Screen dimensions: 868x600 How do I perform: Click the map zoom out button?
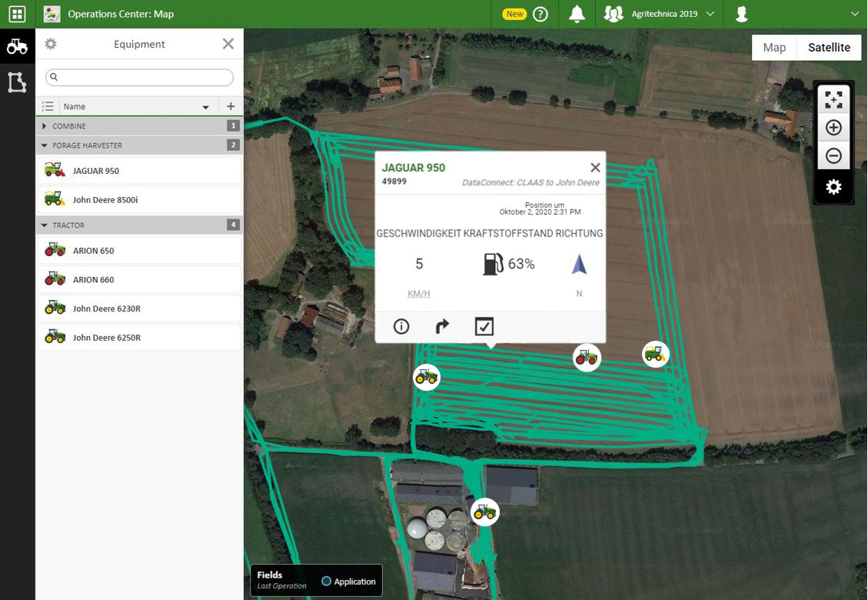point(833,156)
